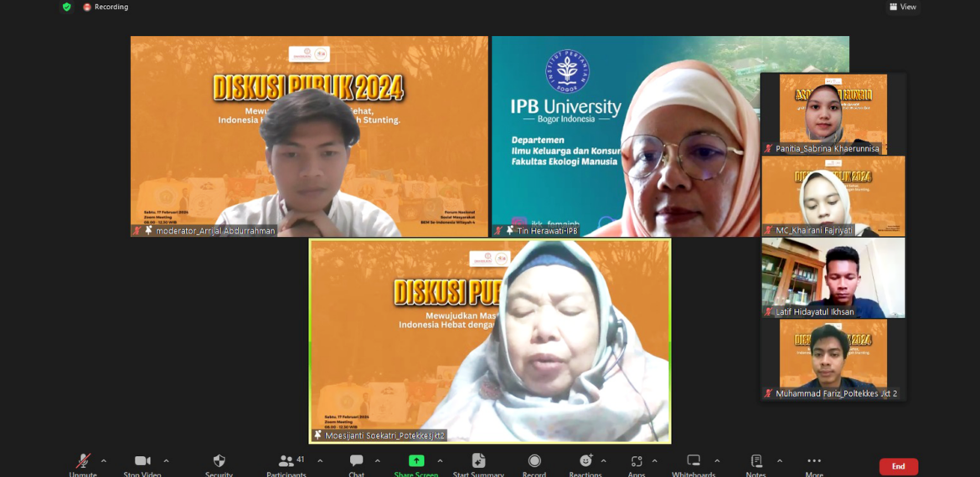Viewport: 980px width, 477px height.
Task: Click muted mic icon on Panitia_Sabrina tile
Action: click(769, 149)
